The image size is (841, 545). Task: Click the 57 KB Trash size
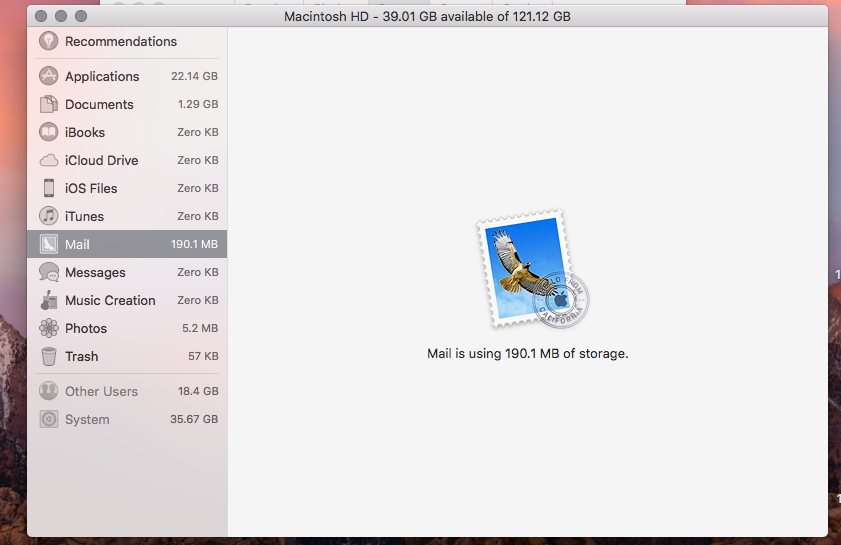203,356
